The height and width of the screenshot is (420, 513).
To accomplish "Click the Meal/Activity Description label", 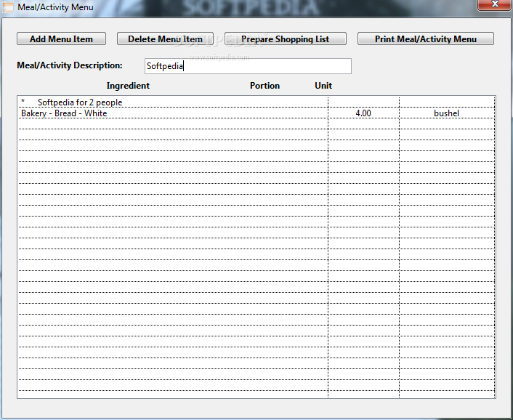I will 70,65.
